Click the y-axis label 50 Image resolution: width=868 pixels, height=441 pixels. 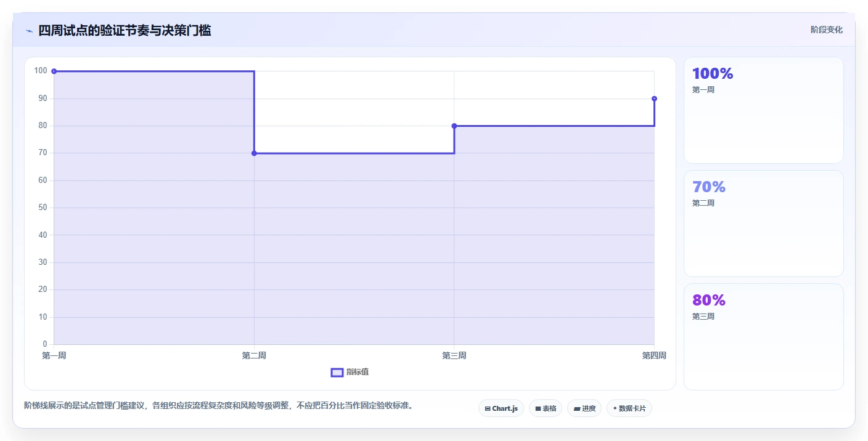click(x=43, y=208)
